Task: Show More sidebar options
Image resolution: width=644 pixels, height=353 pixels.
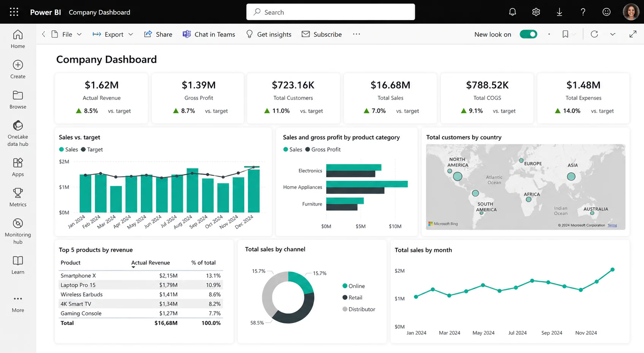Action: click(18, 304)
